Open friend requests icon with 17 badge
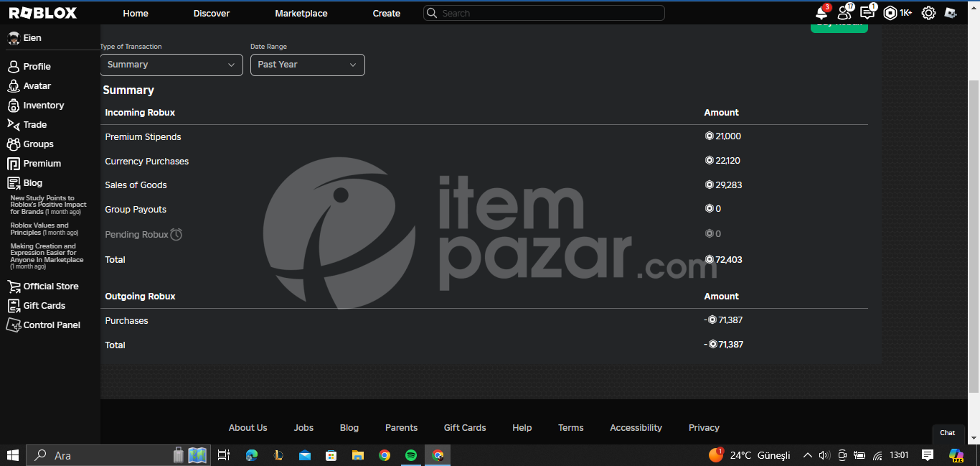 844,13
